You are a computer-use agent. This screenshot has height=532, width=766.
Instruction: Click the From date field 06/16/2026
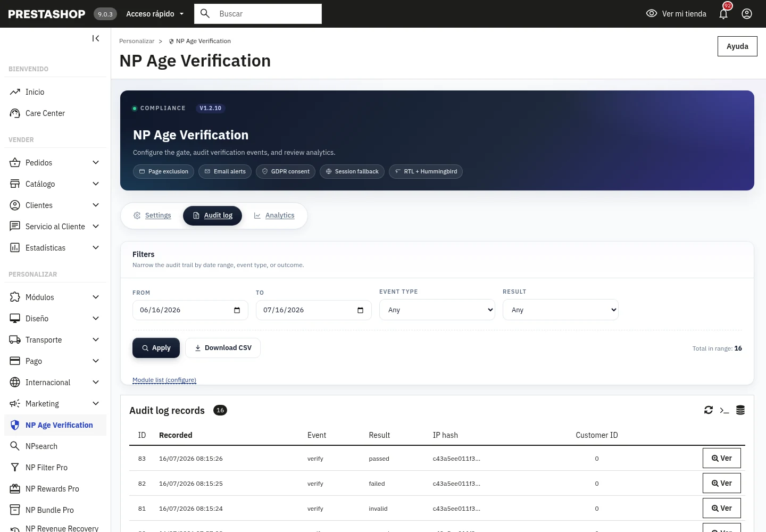pos(190,310)
